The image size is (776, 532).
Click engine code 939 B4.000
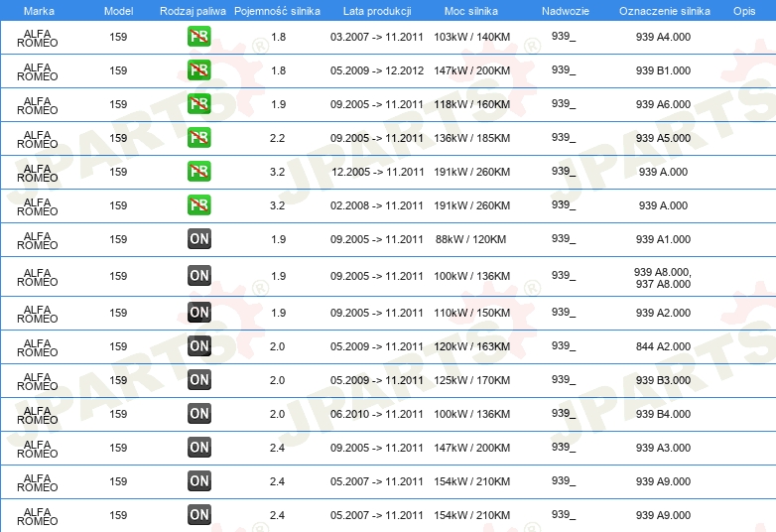pos(663,413)
